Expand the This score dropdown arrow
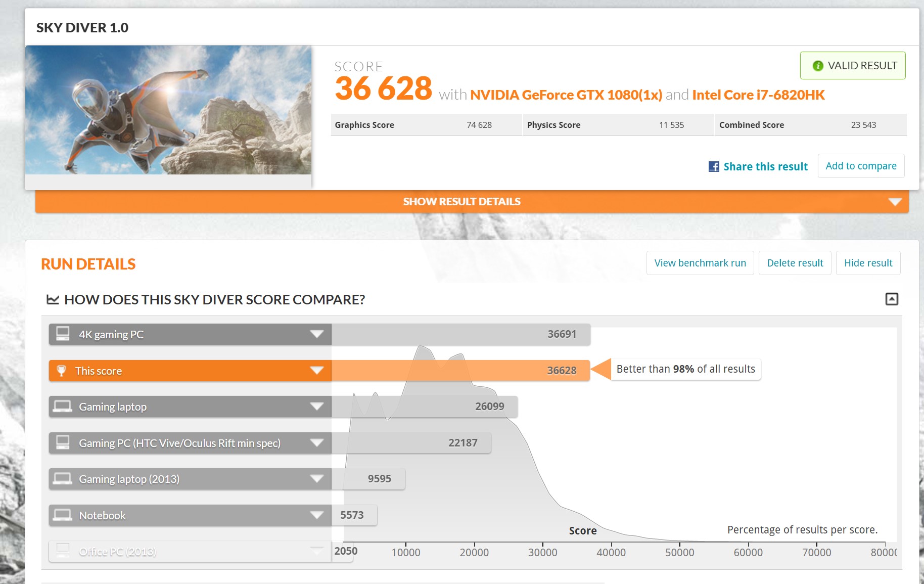924x584 pixels. tap(317, 371)
